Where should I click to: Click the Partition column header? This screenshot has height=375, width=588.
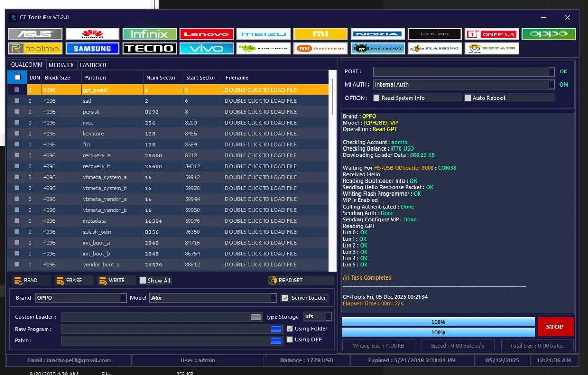tap(112, 77)
